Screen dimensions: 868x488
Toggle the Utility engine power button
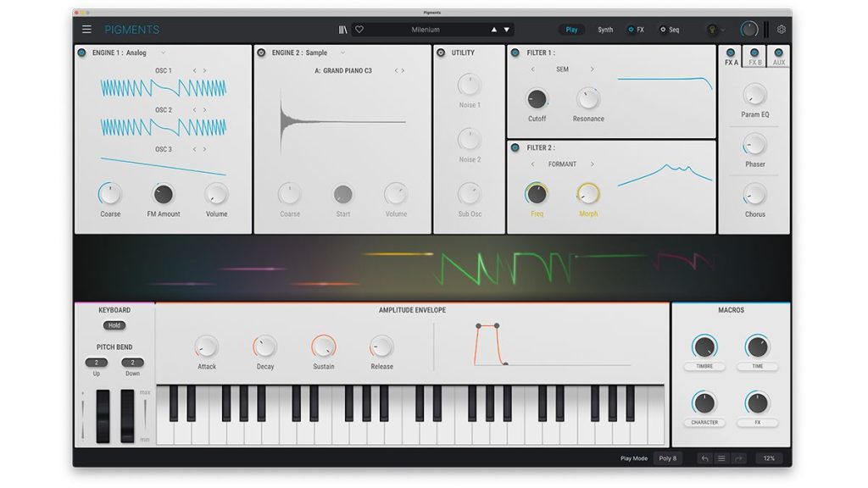[x=441, y=53]
